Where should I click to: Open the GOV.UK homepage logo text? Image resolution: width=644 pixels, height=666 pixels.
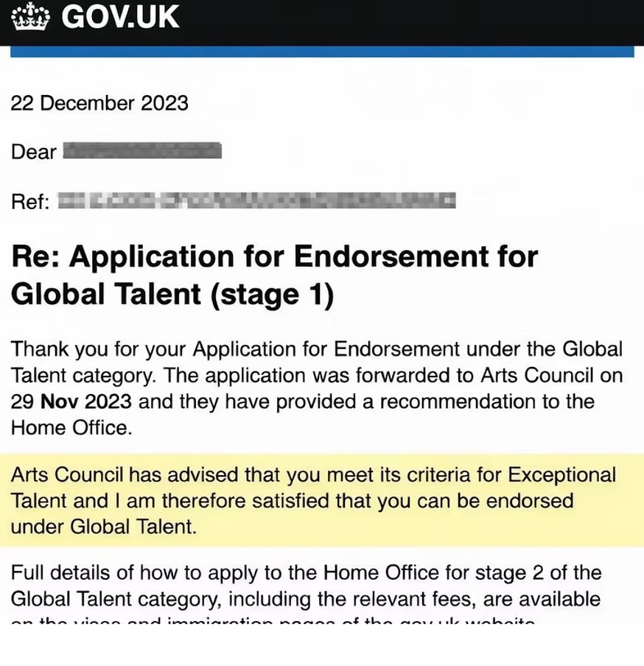click(x=120, y=16)
